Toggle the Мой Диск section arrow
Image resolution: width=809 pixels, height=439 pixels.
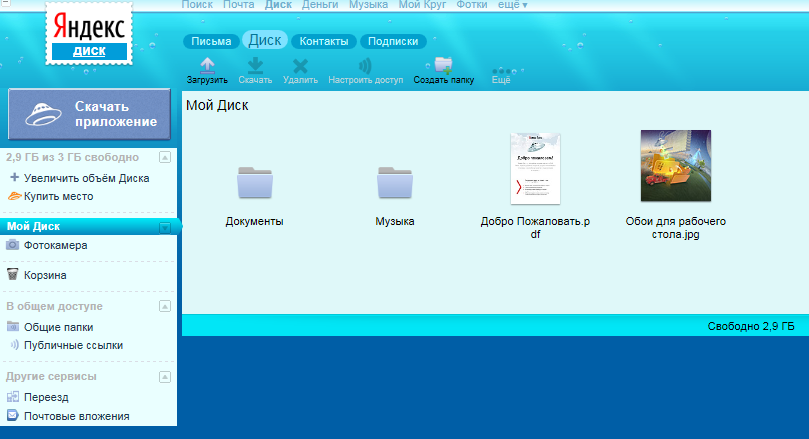pyautogui.click(x=165, y=227)
